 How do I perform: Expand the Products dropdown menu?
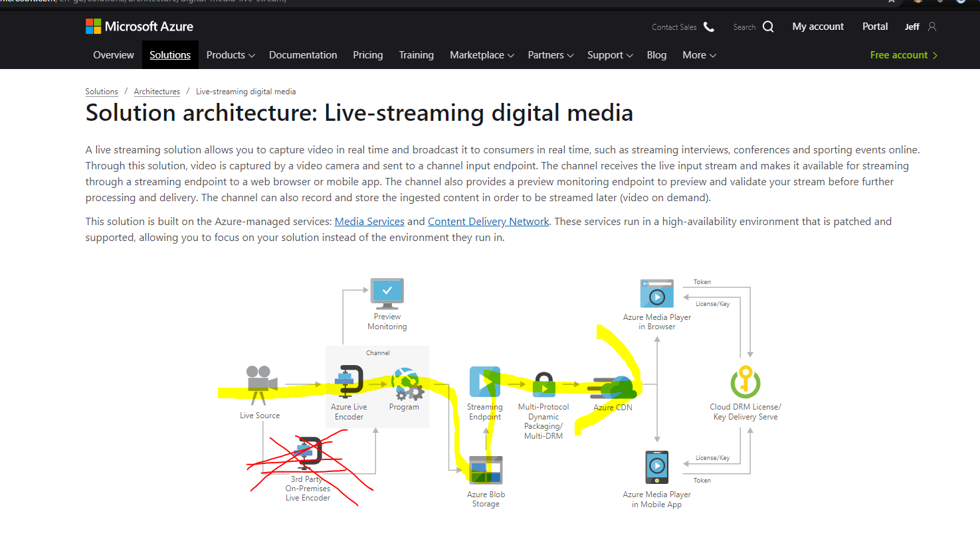(x=231, y=55)
